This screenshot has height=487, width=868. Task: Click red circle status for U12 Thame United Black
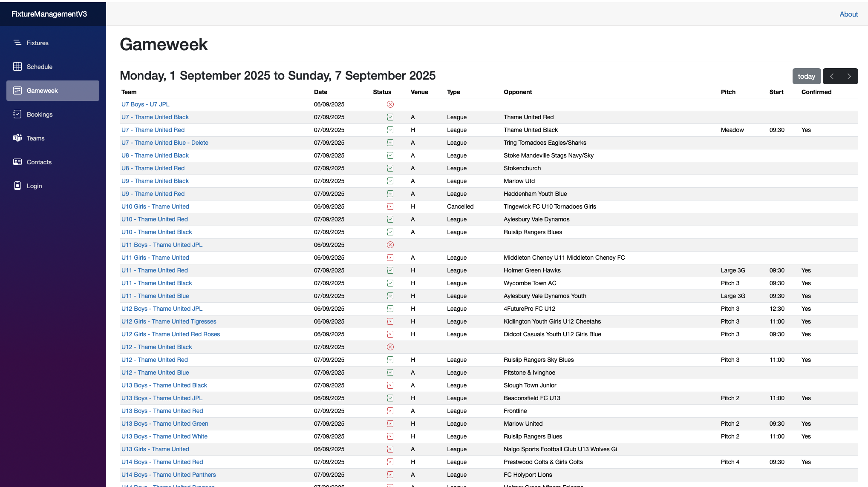pos(390,347)
